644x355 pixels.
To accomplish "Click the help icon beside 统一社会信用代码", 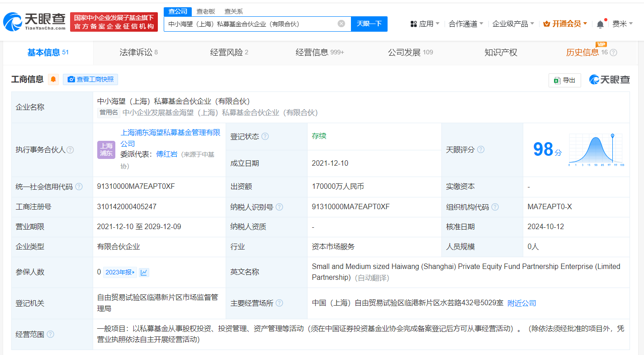I will click(x=80, y=186).
